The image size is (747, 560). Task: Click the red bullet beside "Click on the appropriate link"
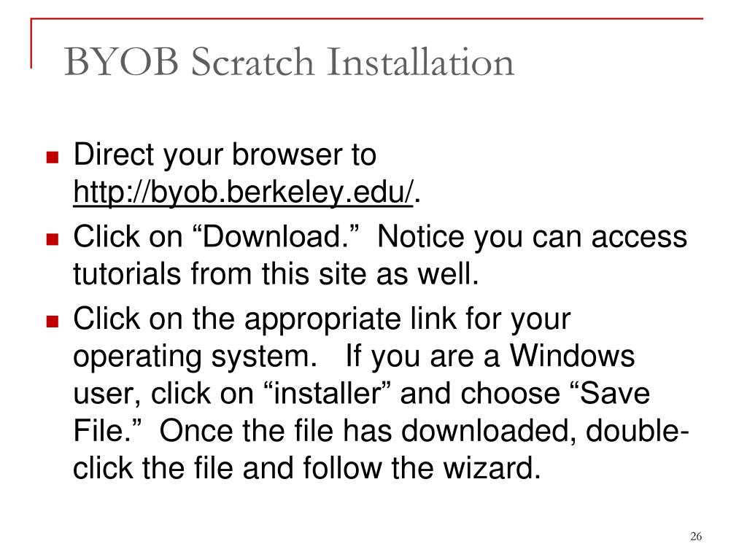pos(53,322)
